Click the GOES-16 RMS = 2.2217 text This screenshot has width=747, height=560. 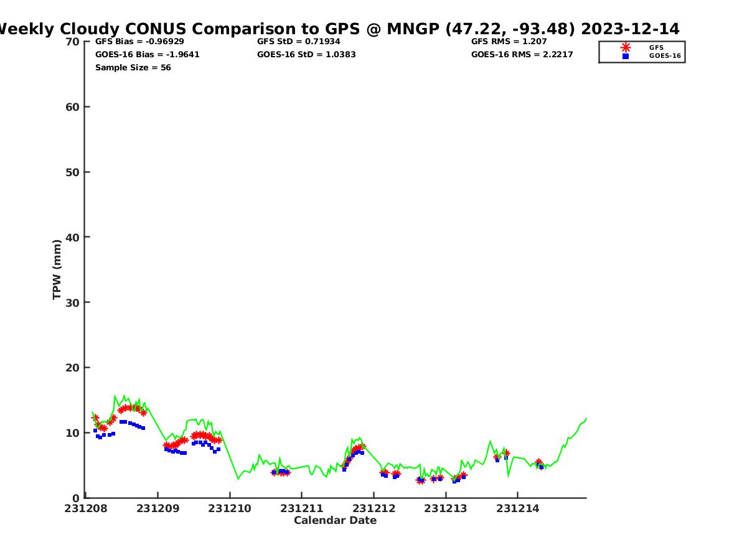coord(522,54)
